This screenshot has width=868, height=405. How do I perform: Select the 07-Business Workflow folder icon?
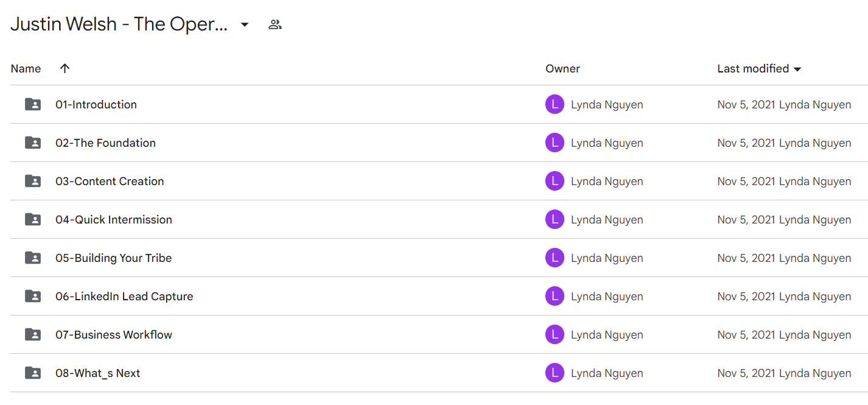click(x=33, y=334)
